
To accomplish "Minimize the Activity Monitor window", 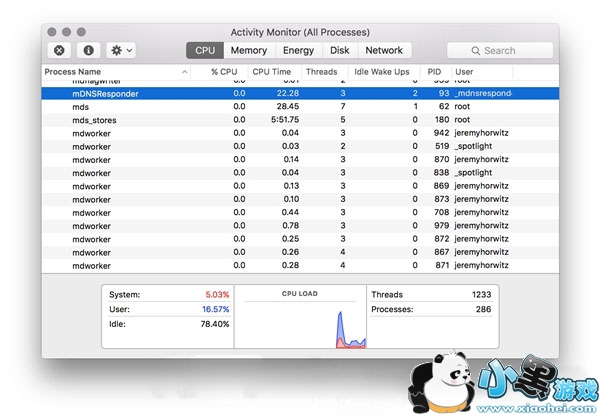I will [x=67, y=32].
